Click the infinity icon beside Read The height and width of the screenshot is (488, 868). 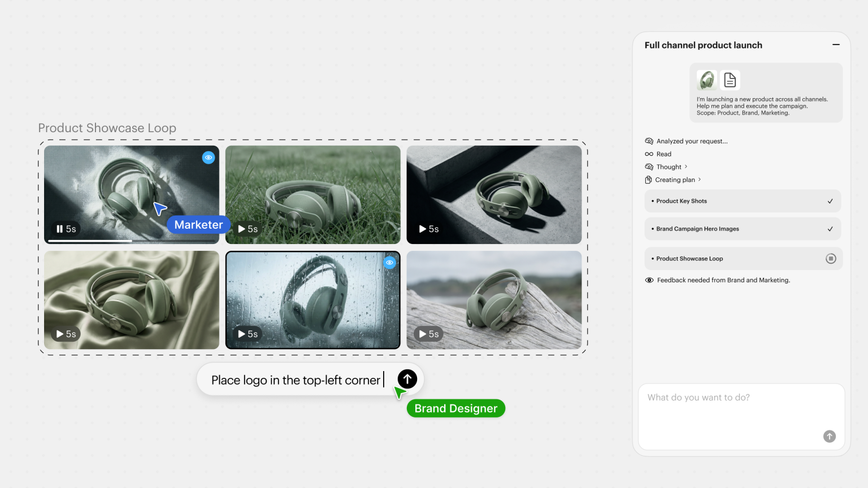tap(649, 154)
